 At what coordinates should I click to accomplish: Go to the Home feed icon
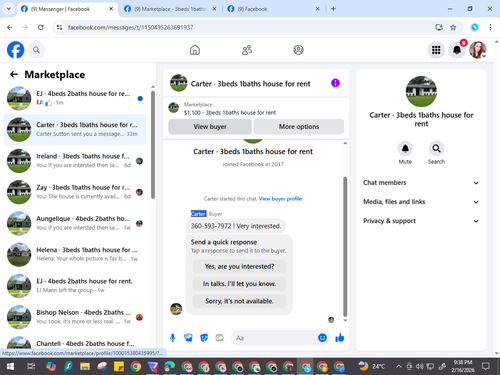pyautogui.click(x=195, y=50)
